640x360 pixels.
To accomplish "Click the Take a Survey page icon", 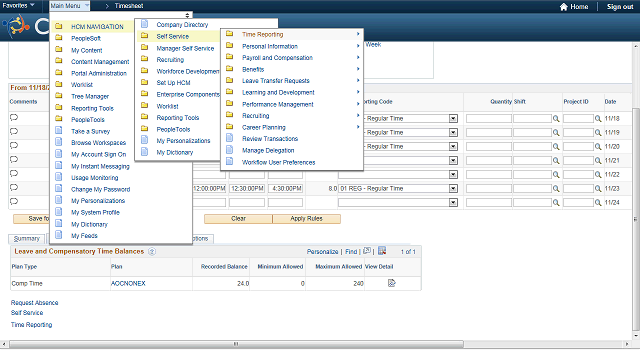I will [x=59, y=131].
